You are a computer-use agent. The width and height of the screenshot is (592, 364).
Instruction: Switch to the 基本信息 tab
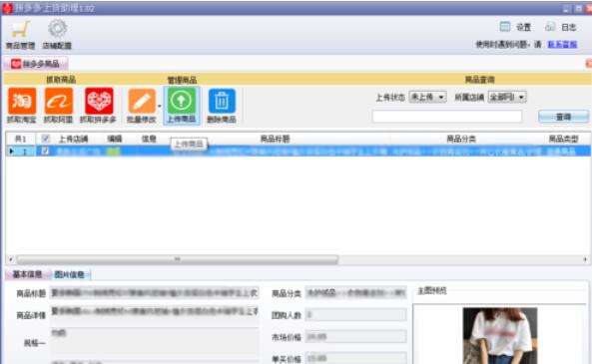pyautogui.click(x=27, y=274)
